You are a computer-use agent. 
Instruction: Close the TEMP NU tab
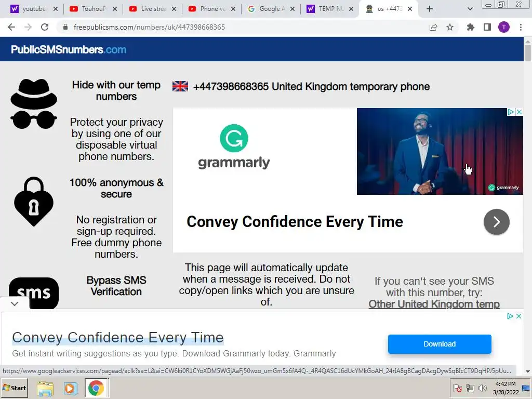[352, 9]
